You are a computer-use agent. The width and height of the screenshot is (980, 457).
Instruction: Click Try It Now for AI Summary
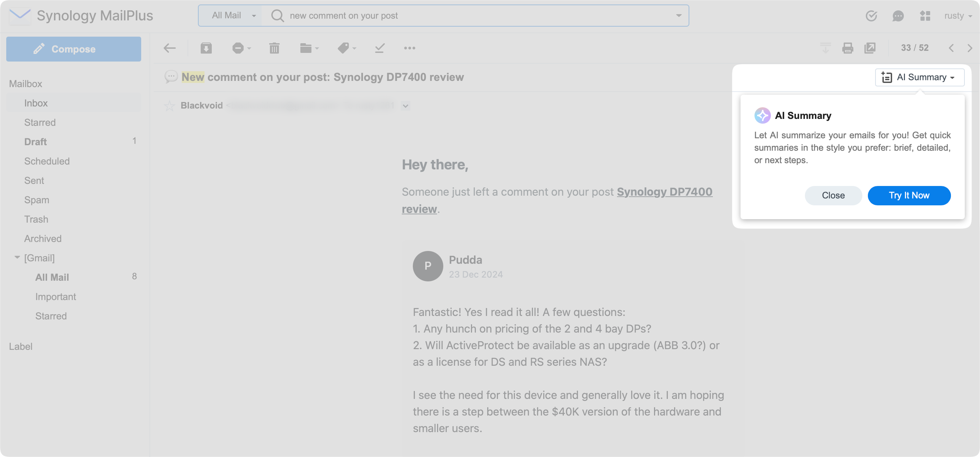tap(908, 195)
